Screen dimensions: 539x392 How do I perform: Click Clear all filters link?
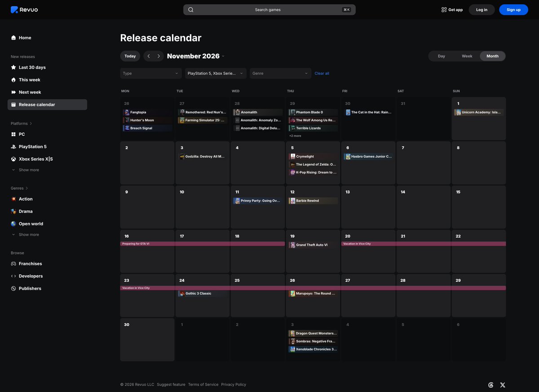coord(322,73)
